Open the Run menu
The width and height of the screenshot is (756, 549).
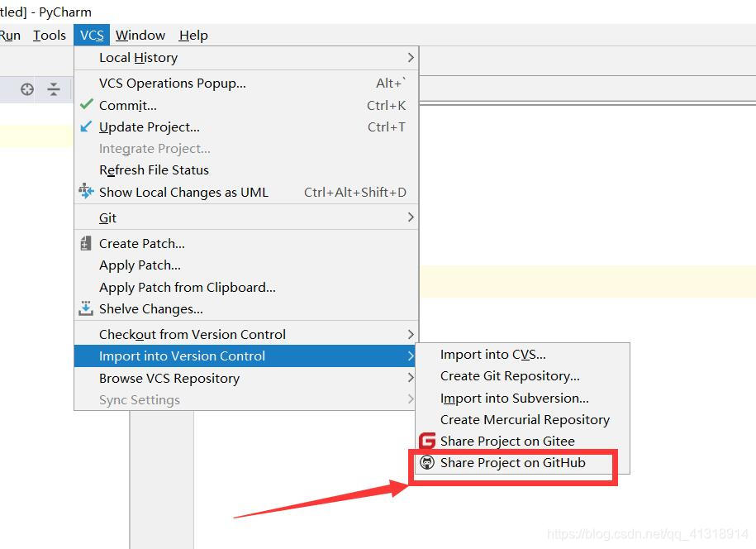10,36
